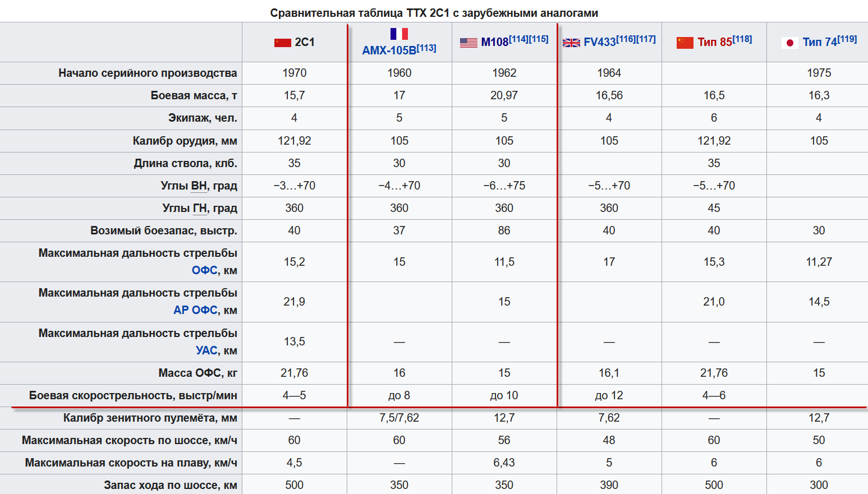
Task: Click the 11,27 firing range value
Action: (x=819, y=262)
